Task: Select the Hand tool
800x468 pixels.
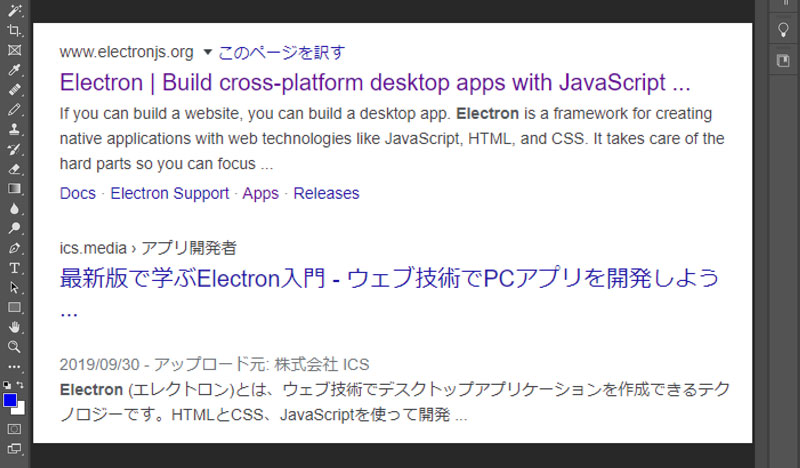Action: pyautogui.click(x=14, y=327)
